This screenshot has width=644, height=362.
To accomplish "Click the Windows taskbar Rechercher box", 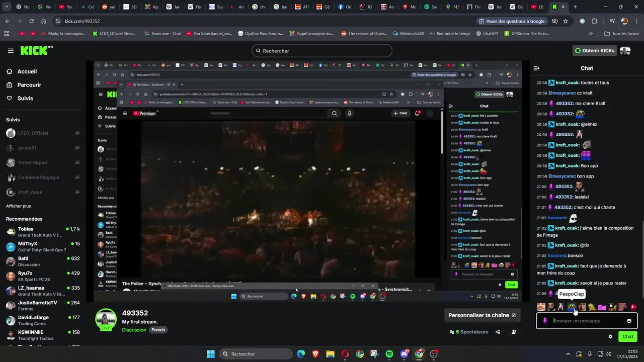I will point(255,354).
